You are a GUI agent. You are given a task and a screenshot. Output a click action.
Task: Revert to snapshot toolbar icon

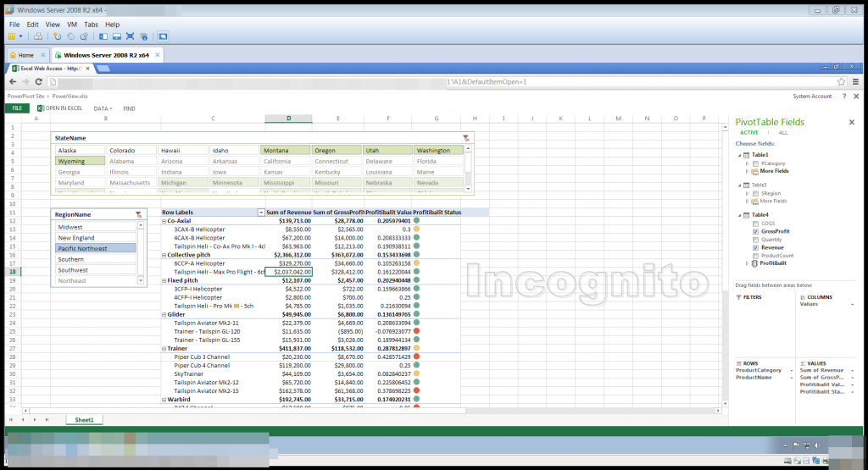click(71, 36)
